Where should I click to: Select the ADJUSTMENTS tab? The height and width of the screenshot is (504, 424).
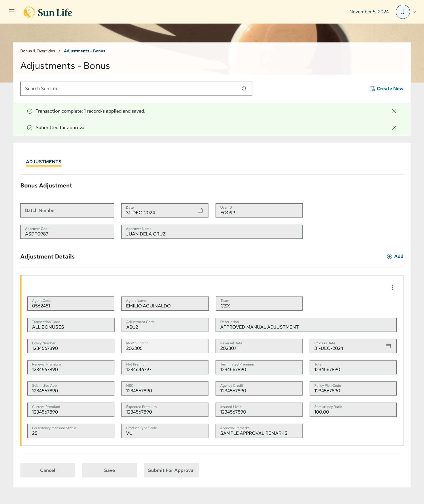(44, 162)
